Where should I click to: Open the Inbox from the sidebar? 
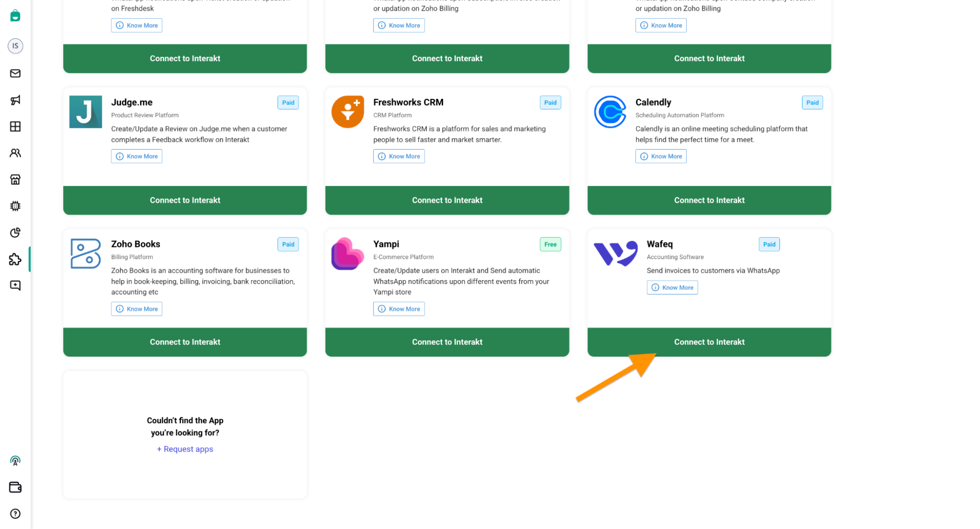pyautogui.click(x=15, y=73)
